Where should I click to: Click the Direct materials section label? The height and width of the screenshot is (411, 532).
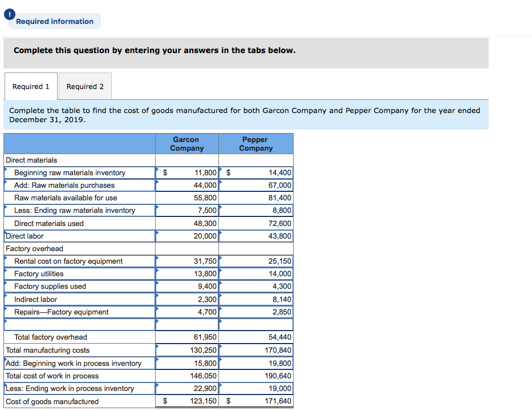(x=31, y=160)
